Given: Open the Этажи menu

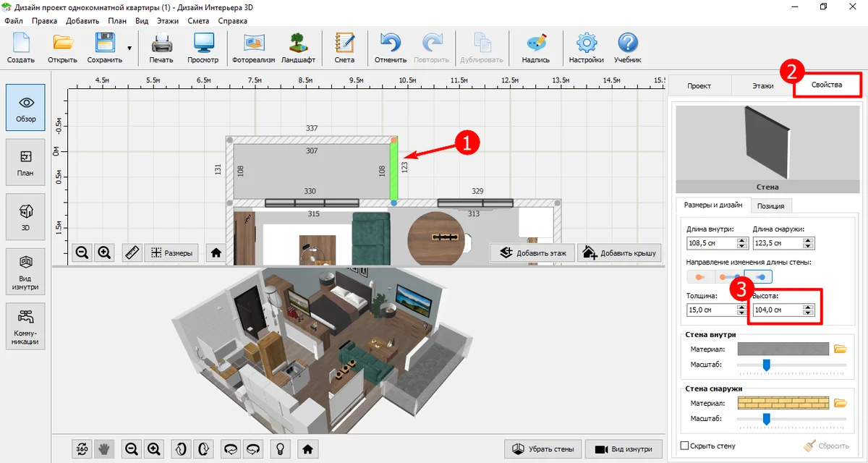Looking at the screenshot, I should pyautogui.click(x=167, y=21).
